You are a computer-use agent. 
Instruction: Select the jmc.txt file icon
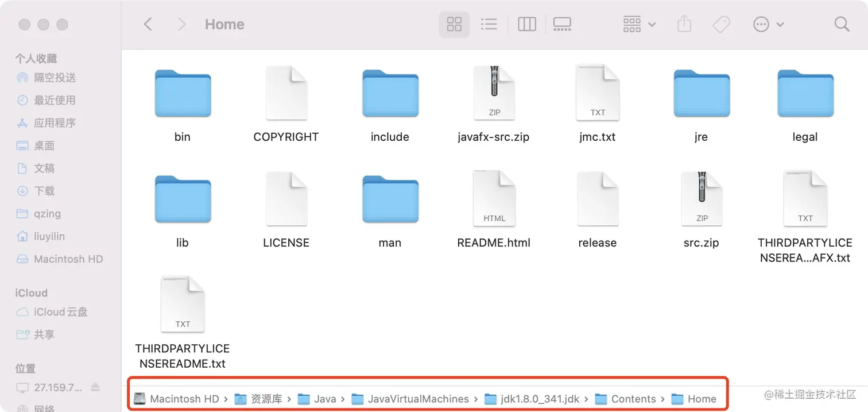598,93
